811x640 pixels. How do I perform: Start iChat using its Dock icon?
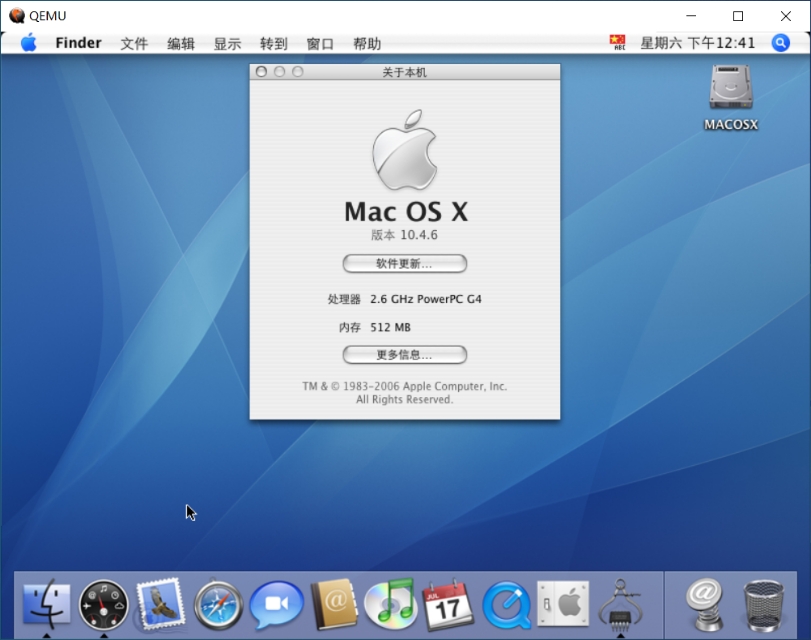(x=274, y=605)
